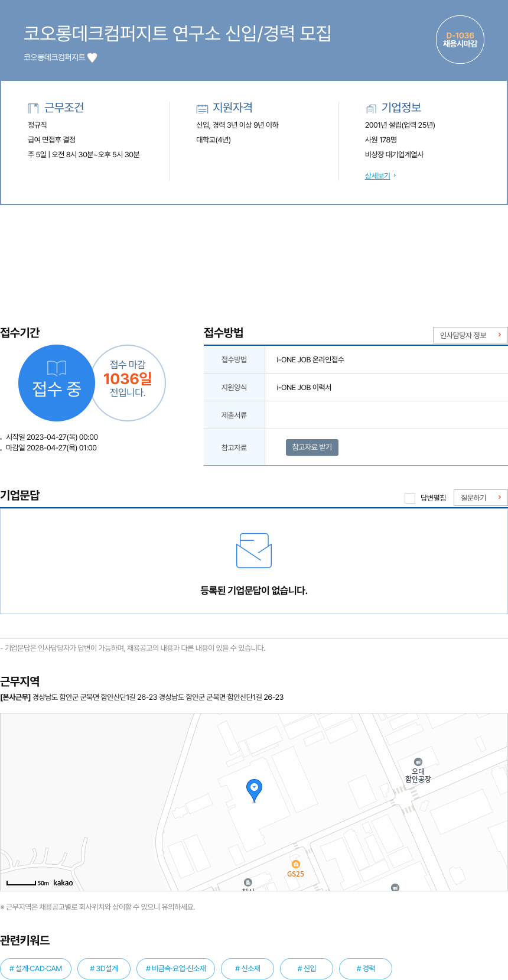
Task: Click '급여 면접후 결정' text
Action: pyautogui.click(x=51, y=139)
